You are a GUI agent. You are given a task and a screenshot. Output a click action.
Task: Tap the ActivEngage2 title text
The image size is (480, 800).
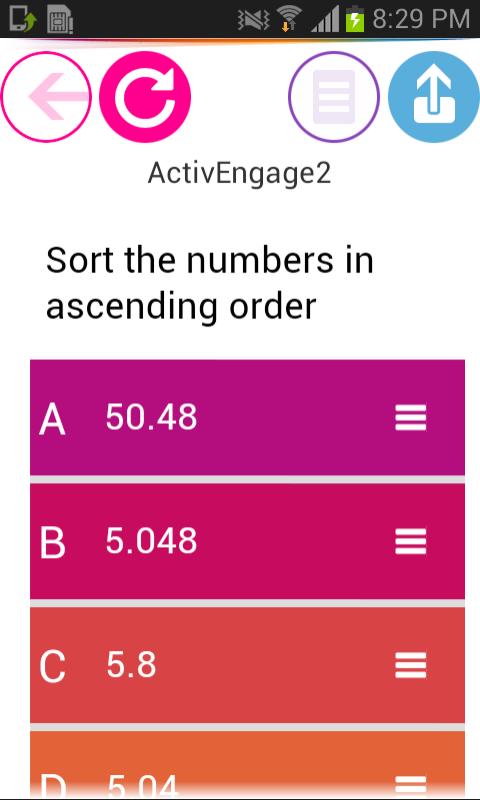239,174
